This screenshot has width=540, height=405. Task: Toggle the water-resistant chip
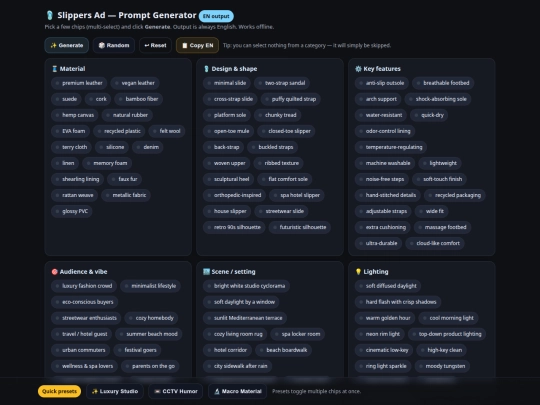(x=381, y=115)
